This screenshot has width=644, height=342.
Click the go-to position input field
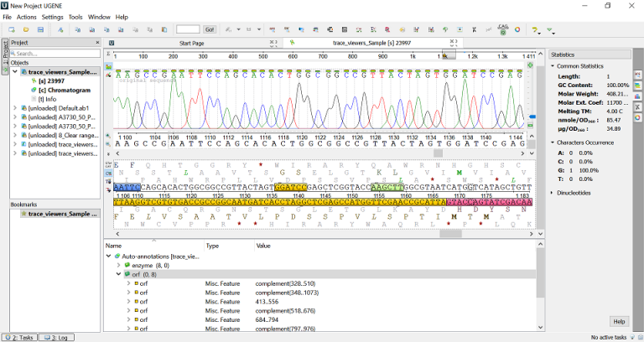point(188,29)
